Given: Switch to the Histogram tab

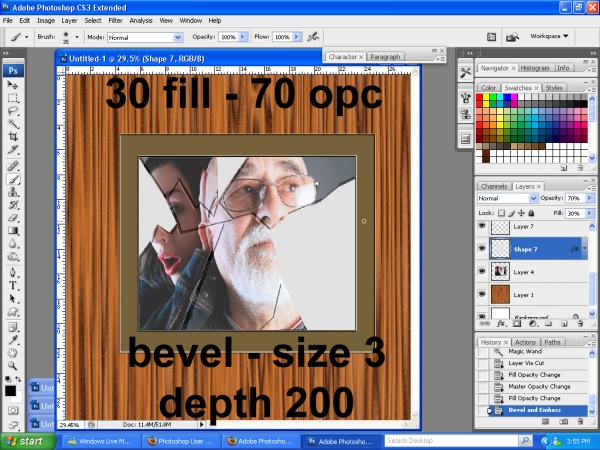Looking at the screenshot, I should pyautogui.click(x=535, y=68).
